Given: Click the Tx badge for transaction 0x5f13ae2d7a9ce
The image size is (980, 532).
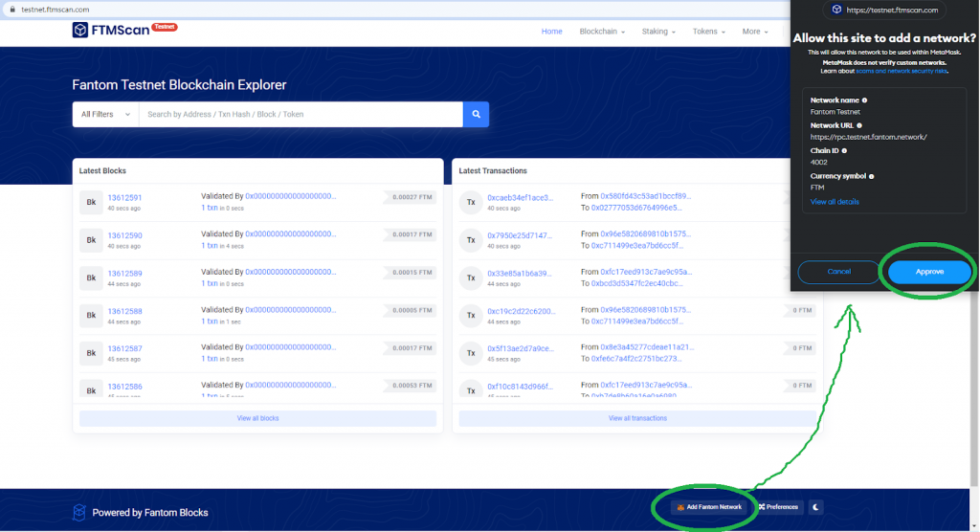Looking at the screenshot, I should coord(471,353).
